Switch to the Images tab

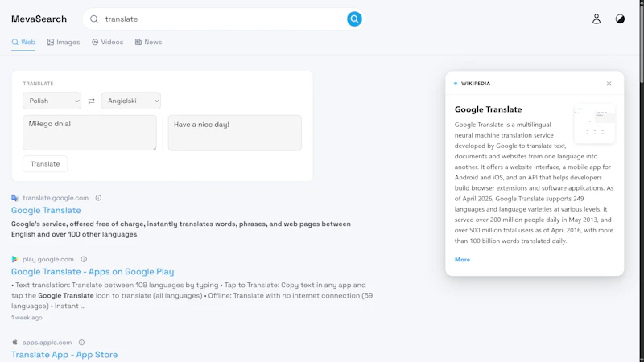pyautogui.click(x=64, y=43)
